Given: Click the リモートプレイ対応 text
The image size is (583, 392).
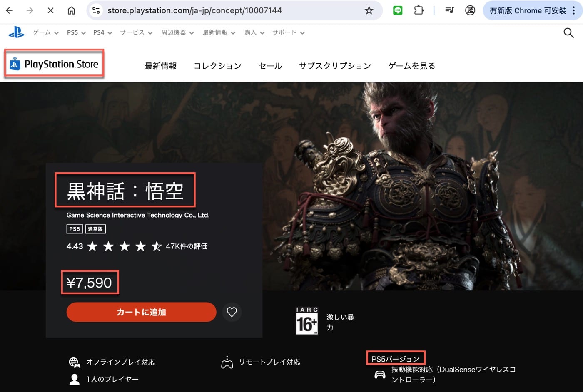Looking at the screenshot, I should [x=269, y=362].
